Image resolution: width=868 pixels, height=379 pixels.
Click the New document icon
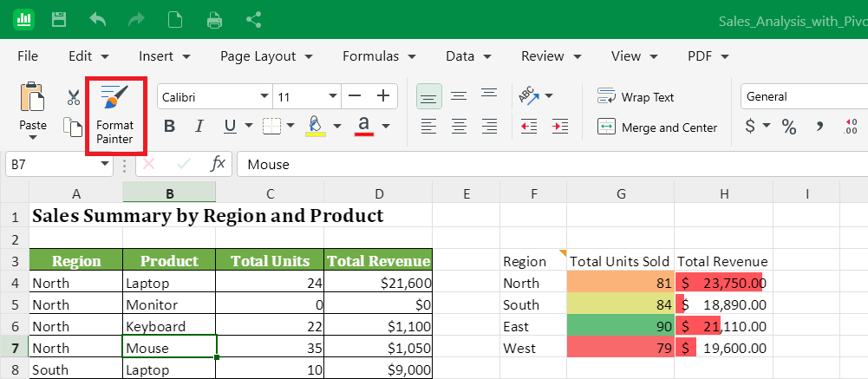pos(175,20)
